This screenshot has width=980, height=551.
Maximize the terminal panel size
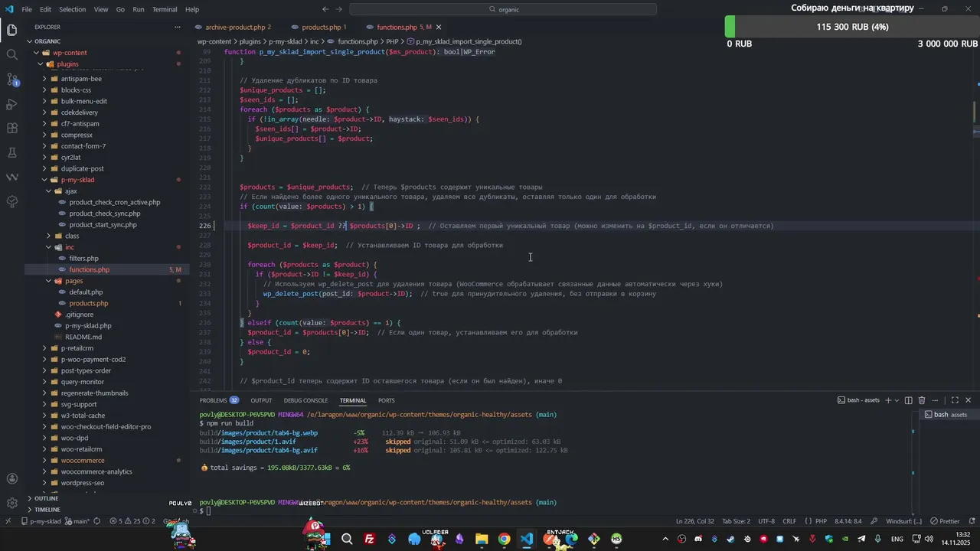click(x=955, y=400)
